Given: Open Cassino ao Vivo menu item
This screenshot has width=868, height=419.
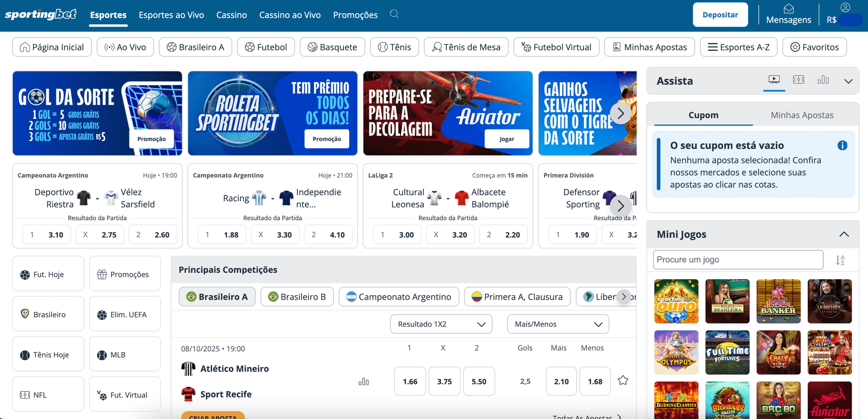Looking at the screenshot, I should [x=290, y=15].
